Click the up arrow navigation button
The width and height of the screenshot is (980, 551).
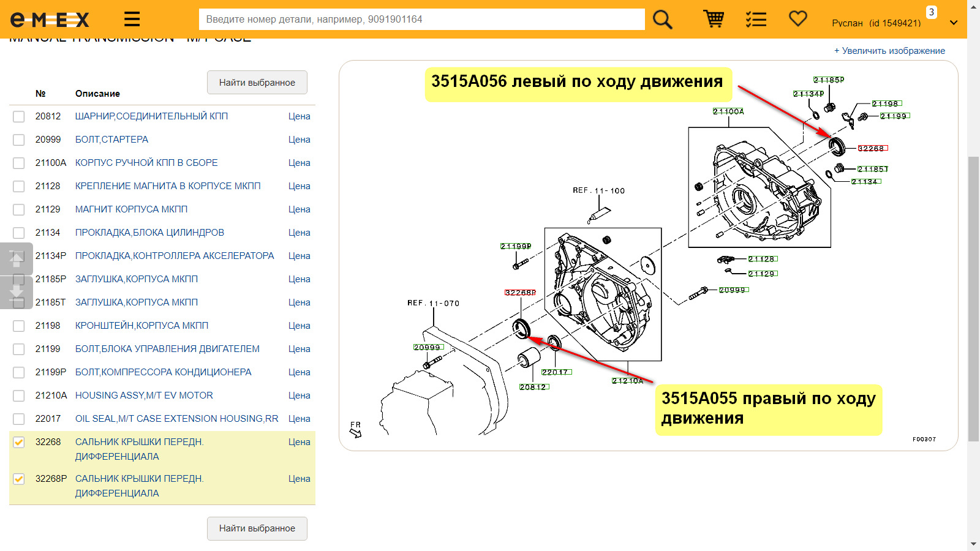pyautogui.click(x=17, y=259)
